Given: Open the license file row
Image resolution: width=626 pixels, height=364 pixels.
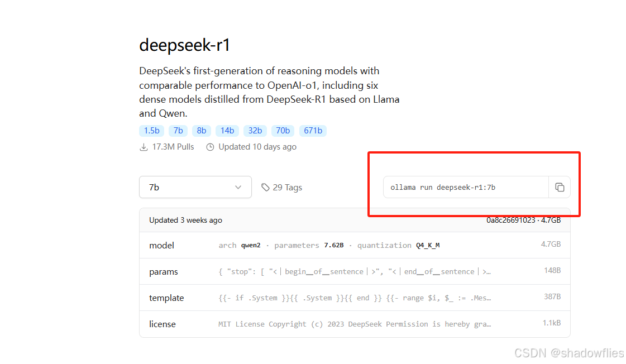Looking at the screenshot, I should (355, 324).
